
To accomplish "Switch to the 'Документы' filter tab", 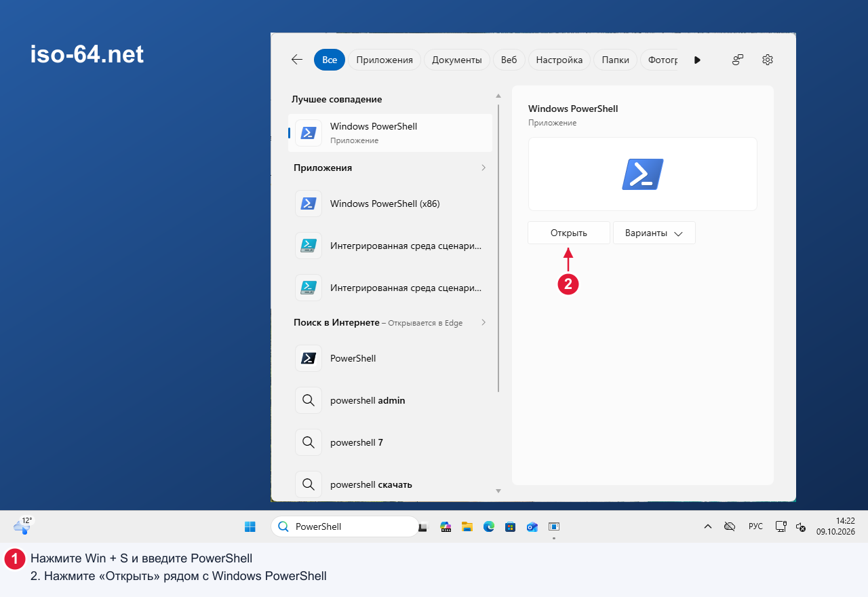I will 457,60.
